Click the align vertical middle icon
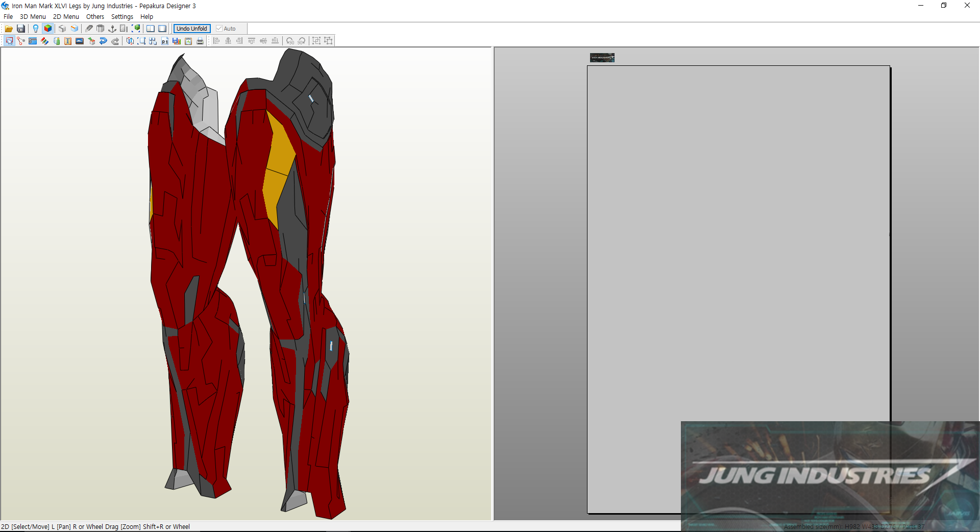Image resolution: width=980 pixels, height=532 pixels. 263,41
